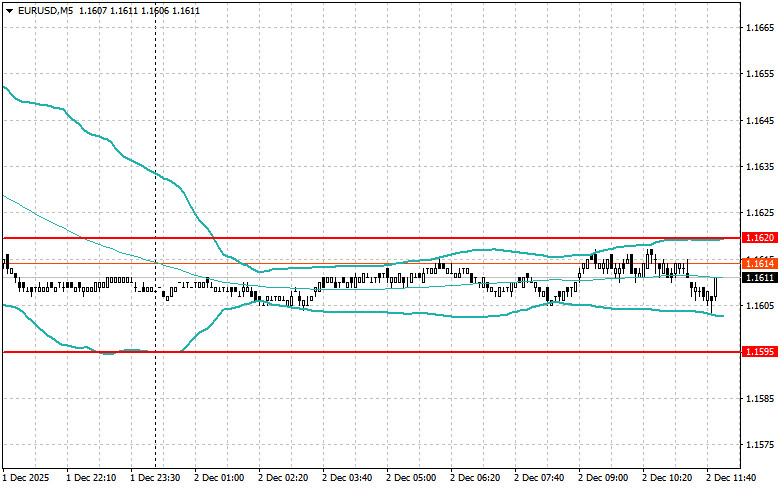
Task: Click the '2 Dec 05:00' time axis label
Action: 411,478
